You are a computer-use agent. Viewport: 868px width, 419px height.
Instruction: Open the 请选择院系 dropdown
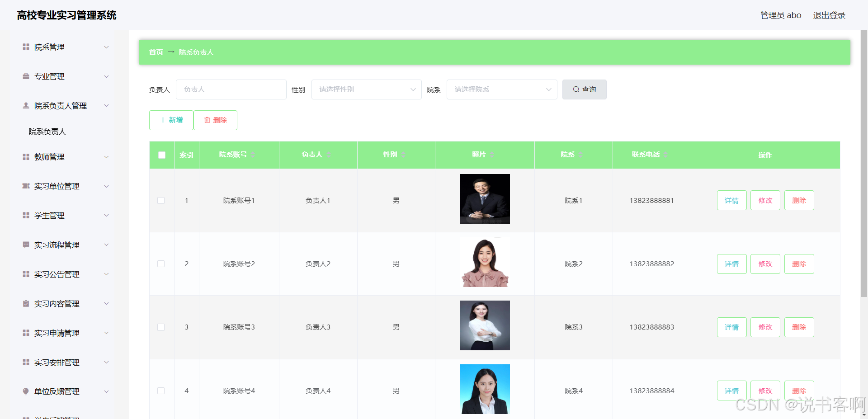tap(502, 89)
